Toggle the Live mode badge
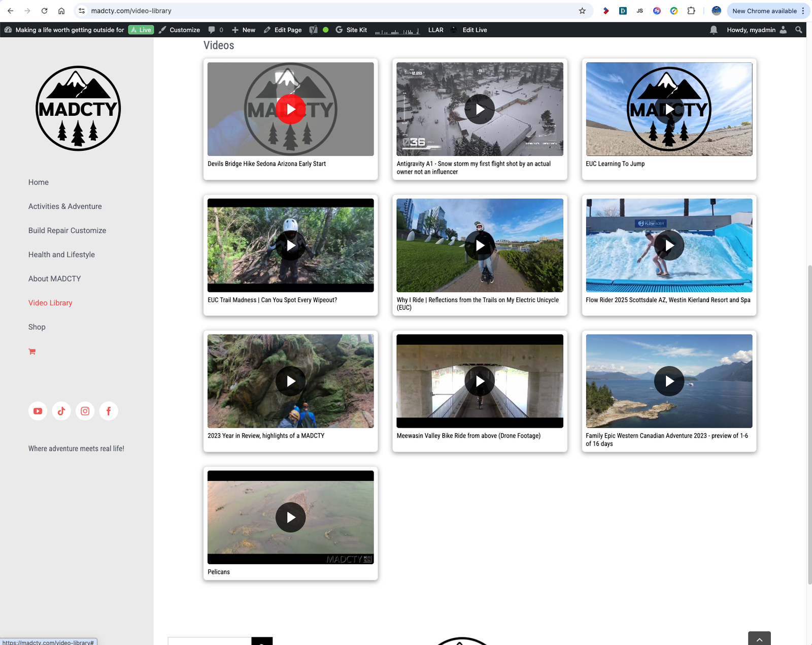The width and height of the screenshot is (812, 645). [141, 30]
